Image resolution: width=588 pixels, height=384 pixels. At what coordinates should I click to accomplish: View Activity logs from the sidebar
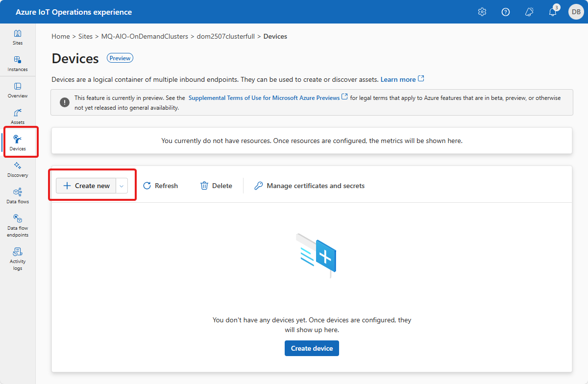[18, 259]
